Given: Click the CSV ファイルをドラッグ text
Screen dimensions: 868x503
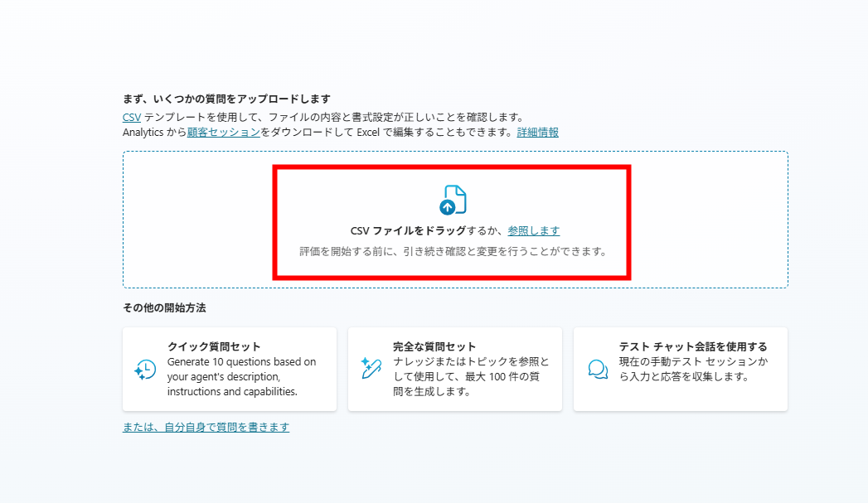Looking at the screenshot, I should pos(409,230).
